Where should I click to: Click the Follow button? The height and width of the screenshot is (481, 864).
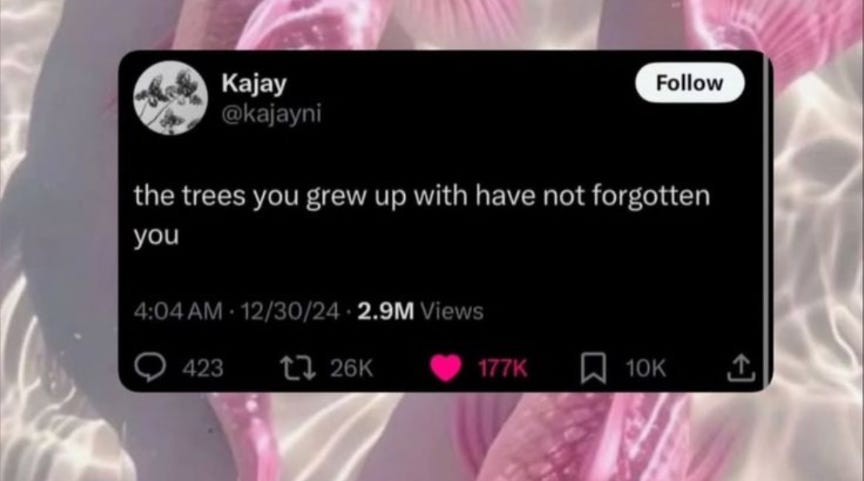point(689,83)
